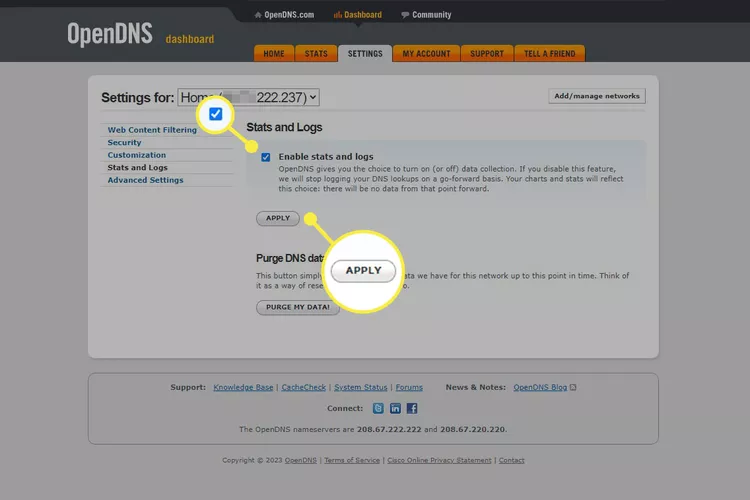Switch to the HOME tab

tap(274, 54)
